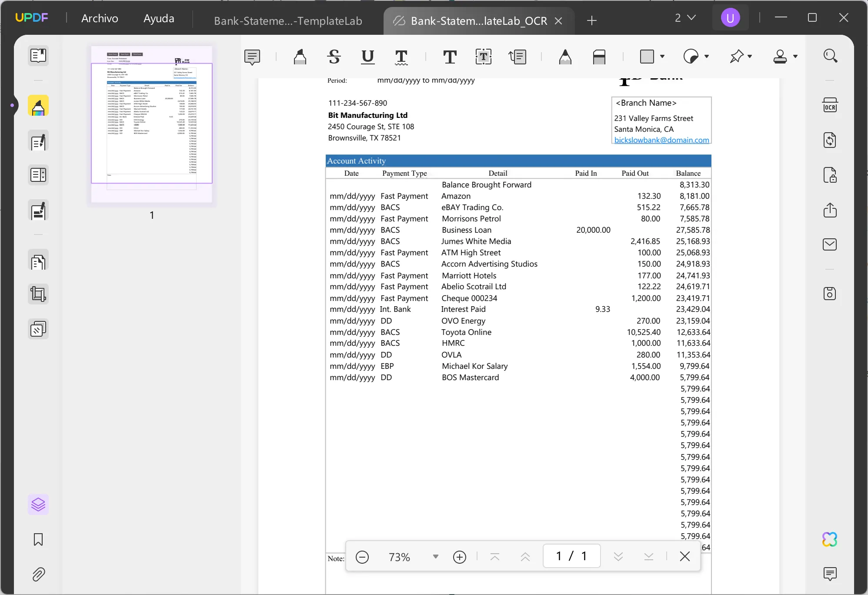
Task: Select the Comment highlighter mode in sidebar
Action: [38, 106]
